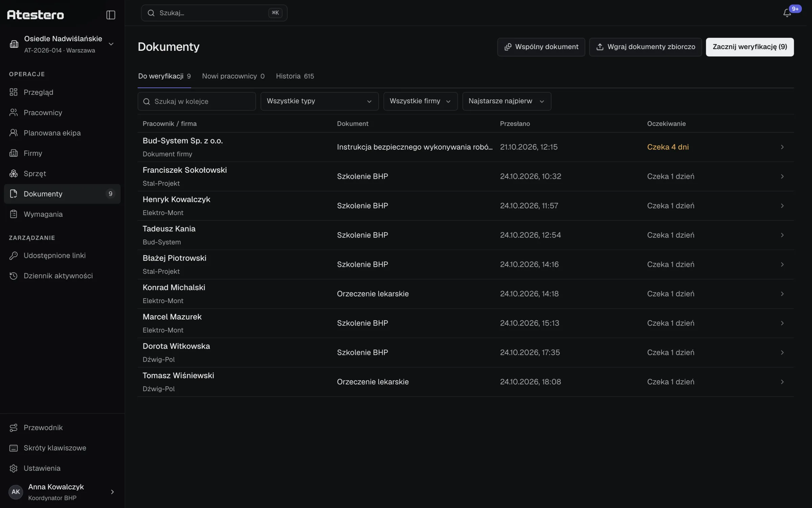This screenshot has height=508, width=812.
Task: Open Franciszek Sokołowski document row
Action: [x=466, y=176]
